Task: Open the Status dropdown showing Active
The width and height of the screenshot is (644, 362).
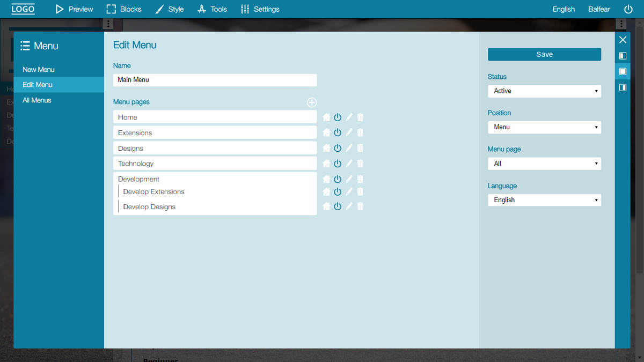Action: point(544,91)
